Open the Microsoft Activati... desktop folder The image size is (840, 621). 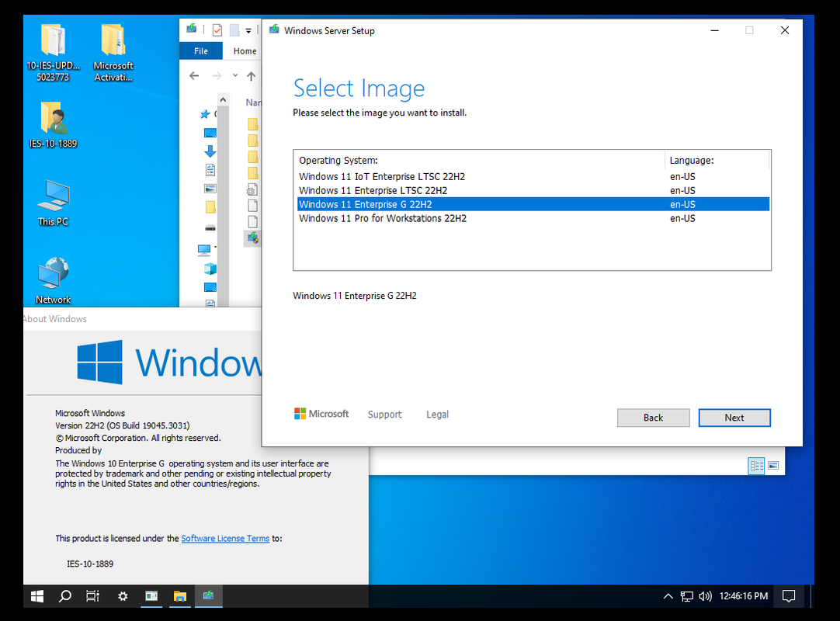coord(113,53)
